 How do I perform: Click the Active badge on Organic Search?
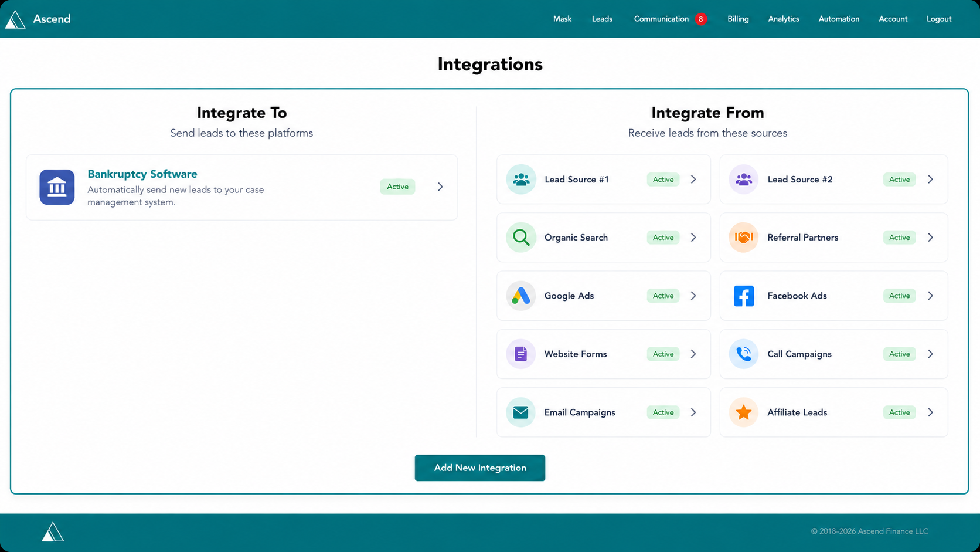(x=663, y=238)
